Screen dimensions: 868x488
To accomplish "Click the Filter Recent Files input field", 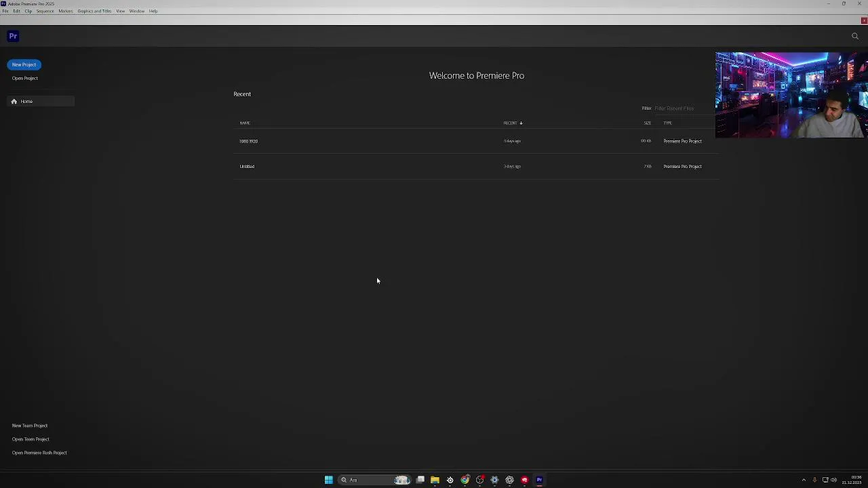I will coord(684,108).
